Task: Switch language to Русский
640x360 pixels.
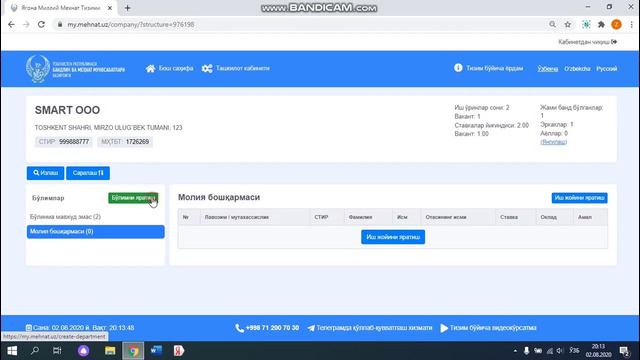Action: click(607, 69)
